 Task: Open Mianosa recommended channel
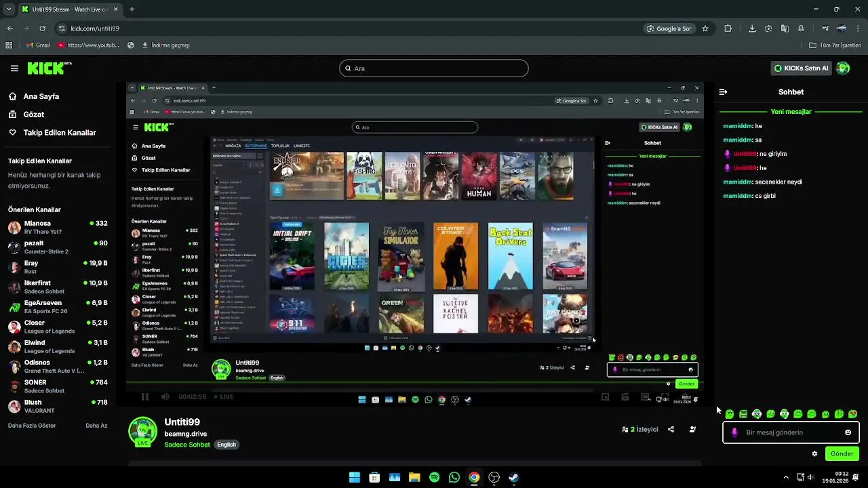(x=58, y=227)
